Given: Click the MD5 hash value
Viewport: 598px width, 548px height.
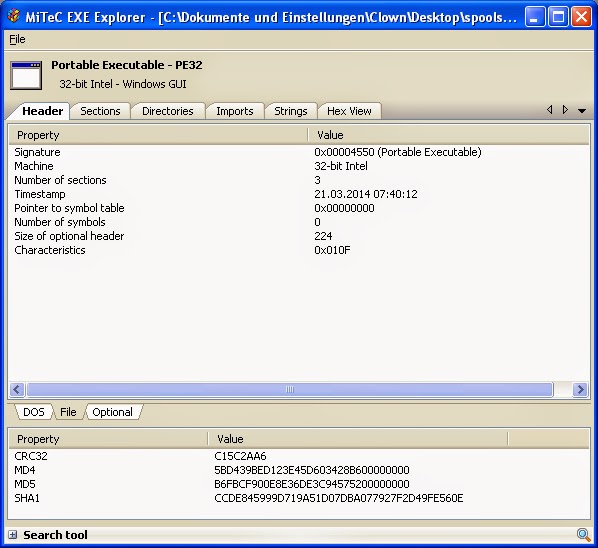Looking at the screenshot, I should [312, 484].
